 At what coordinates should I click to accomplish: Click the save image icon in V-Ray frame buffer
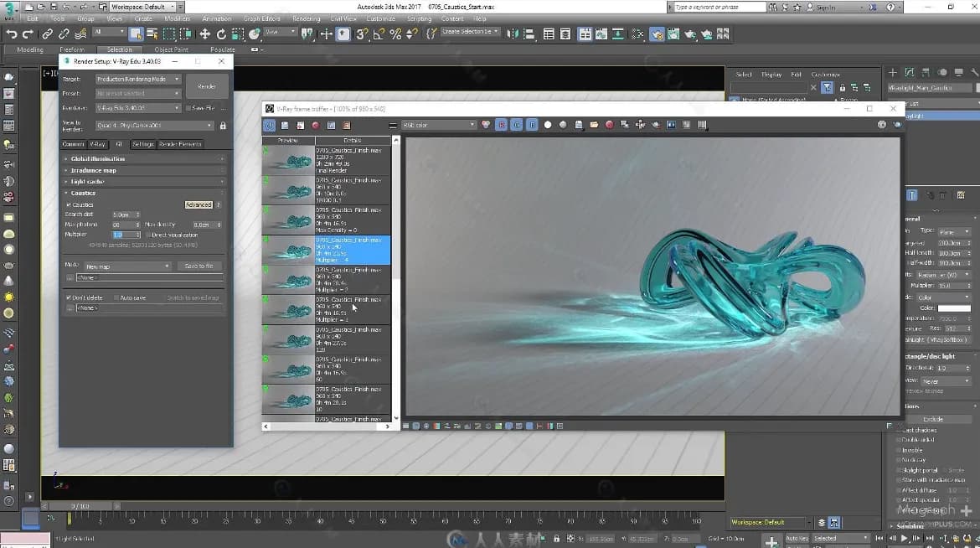(579, 125)
